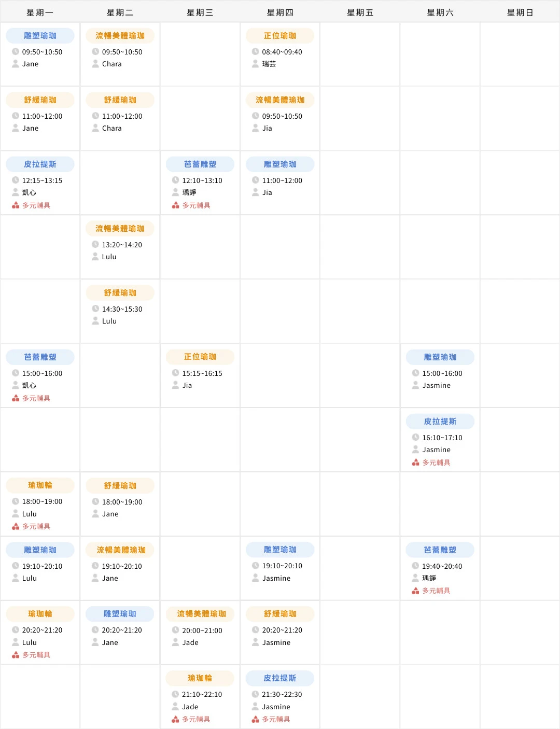Select Jane's Tuesday 18:00 舒緩瑜珈 badge
560x729 pixels.
pos(120,485)
